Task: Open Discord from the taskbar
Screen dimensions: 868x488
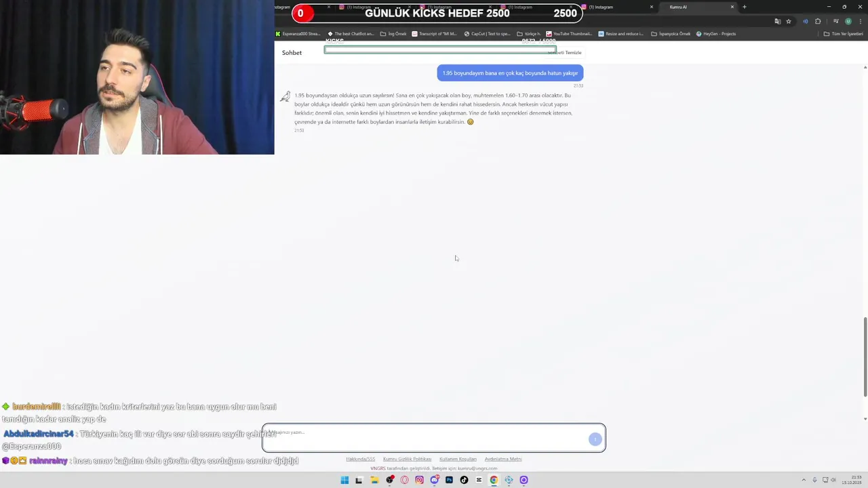Action: click(434, 480)
